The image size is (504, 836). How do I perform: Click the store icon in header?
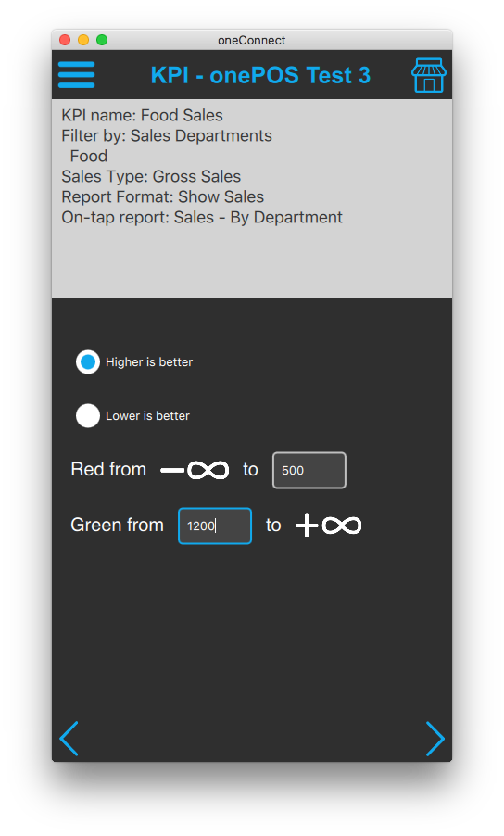pyautogui.click(x=428, y=75)
